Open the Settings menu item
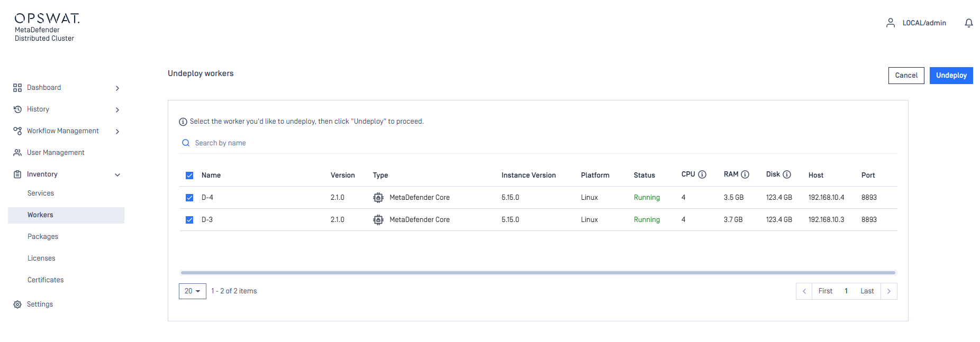Image resolution: width=980 pixels, height=342 pixels. click(x=40, y=304)
